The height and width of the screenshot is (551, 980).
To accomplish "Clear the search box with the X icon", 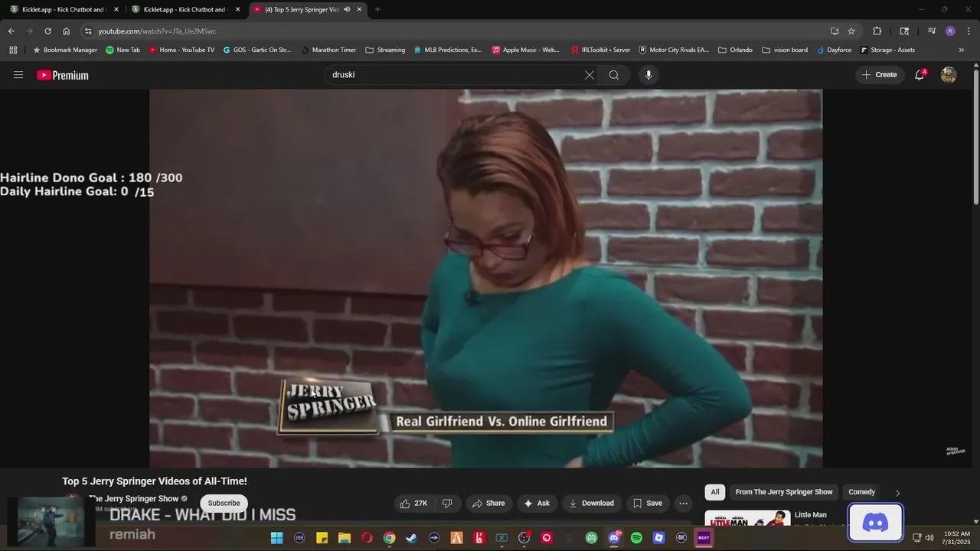I will (589, 75).
